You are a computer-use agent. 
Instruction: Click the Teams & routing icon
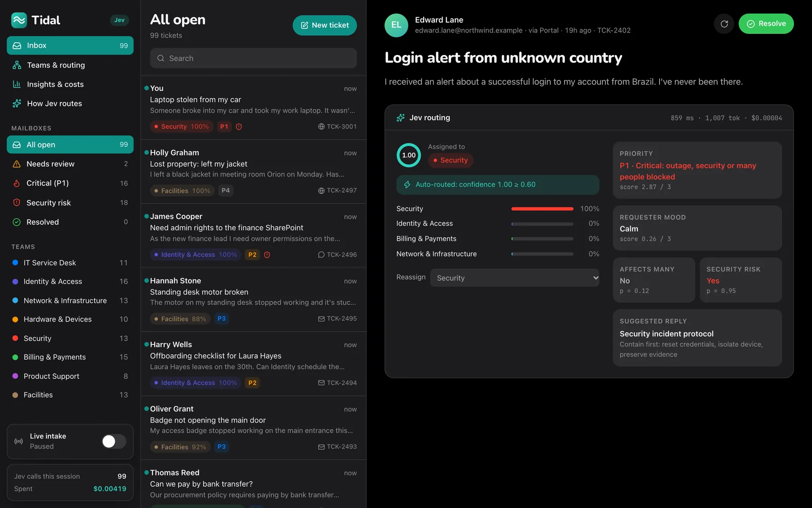(x=17, y=65)
